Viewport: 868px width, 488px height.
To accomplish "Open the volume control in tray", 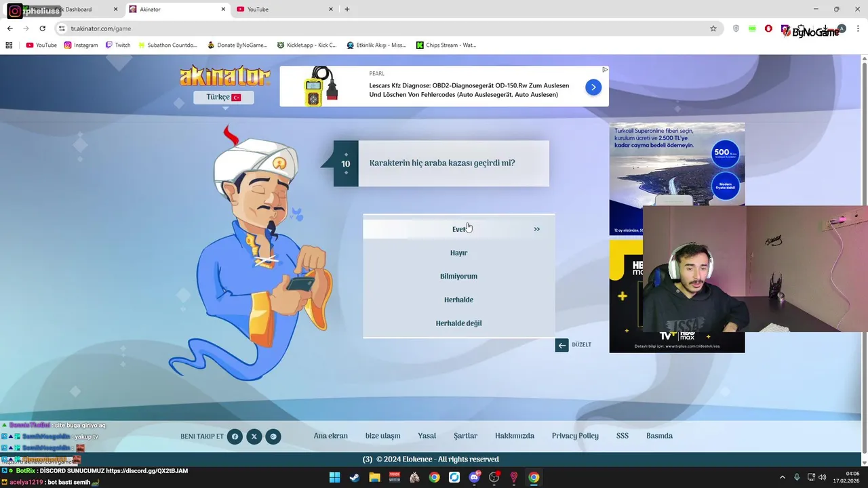I will [823, 477].
